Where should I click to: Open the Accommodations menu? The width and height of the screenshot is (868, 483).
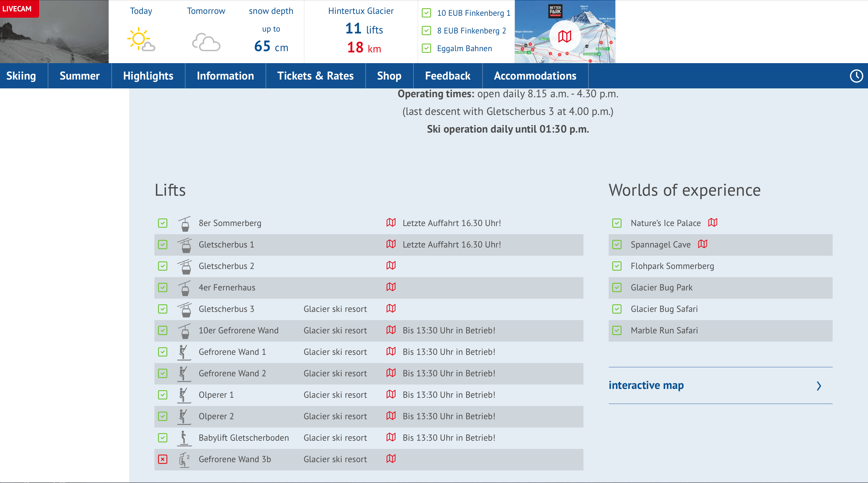pos(535,76)
